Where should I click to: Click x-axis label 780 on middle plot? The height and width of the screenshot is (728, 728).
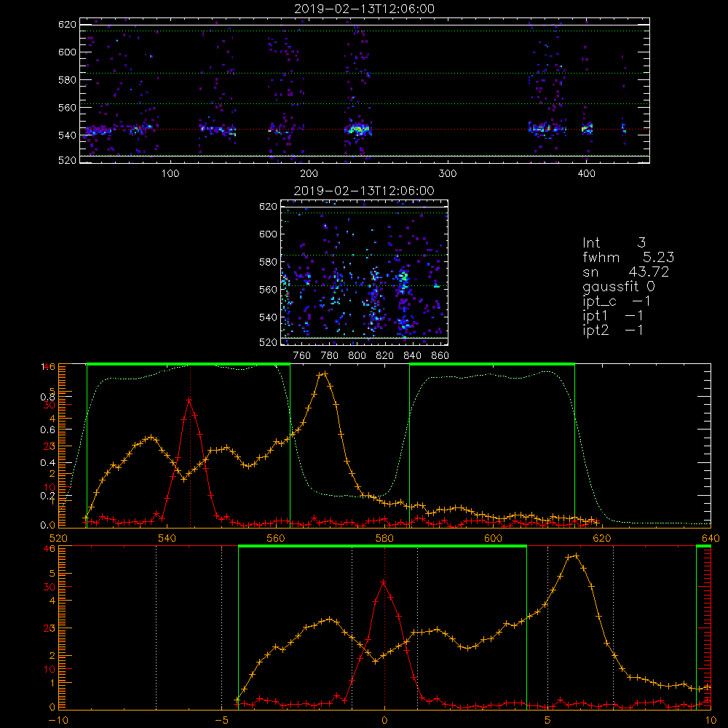(x=330, y=356)
